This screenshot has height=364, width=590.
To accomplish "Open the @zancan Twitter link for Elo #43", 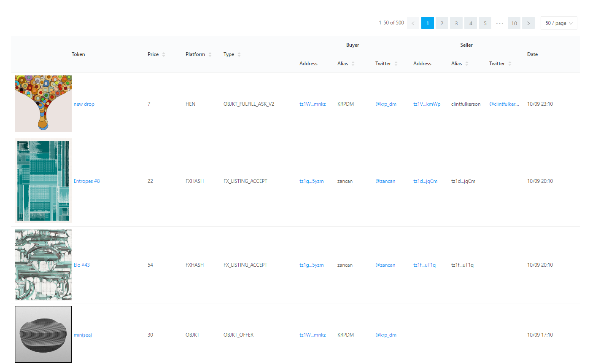I will 385,265.
